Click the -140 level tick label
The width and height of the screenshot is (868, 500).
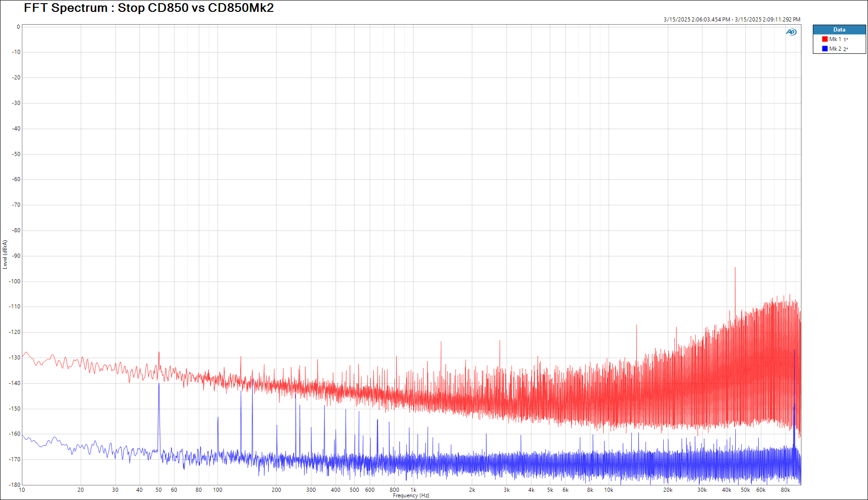tap(15, 383)
